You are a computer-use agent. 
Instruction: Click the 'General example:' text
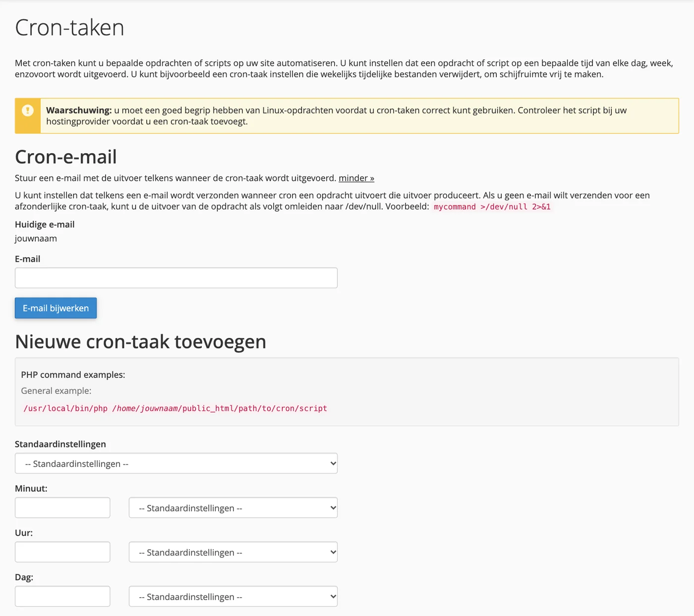coord(56,391)
